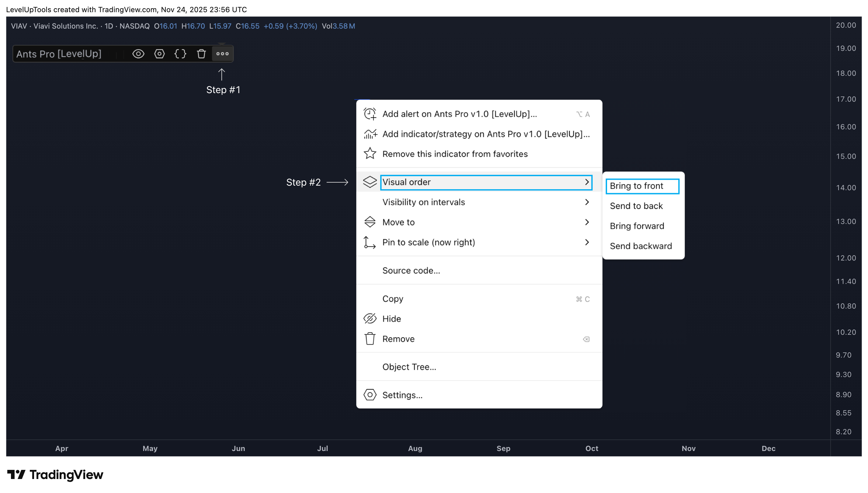The height and width of the screenshot is (493, 868).
Task: Click layers icon beside Visual order
Action: 370,182
